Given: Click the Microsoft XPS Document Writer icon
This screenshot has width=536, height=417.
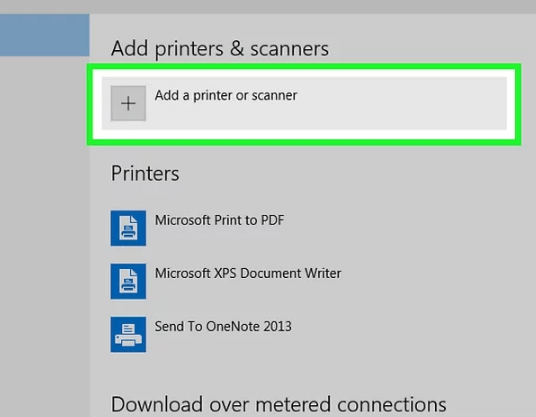Looking at the screenshot, I should click(x=128, y=281).
